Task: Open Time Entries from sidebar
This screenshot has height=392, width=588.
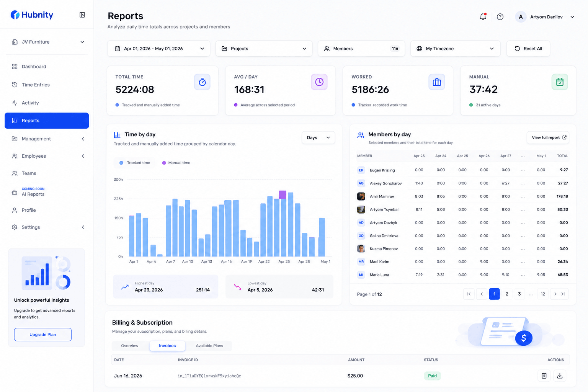Action: pos(47,85)
